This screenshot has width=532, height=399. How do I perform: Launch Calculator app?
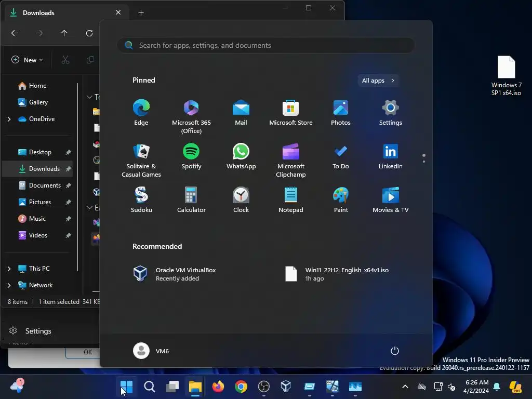click(x=191, y=200)
